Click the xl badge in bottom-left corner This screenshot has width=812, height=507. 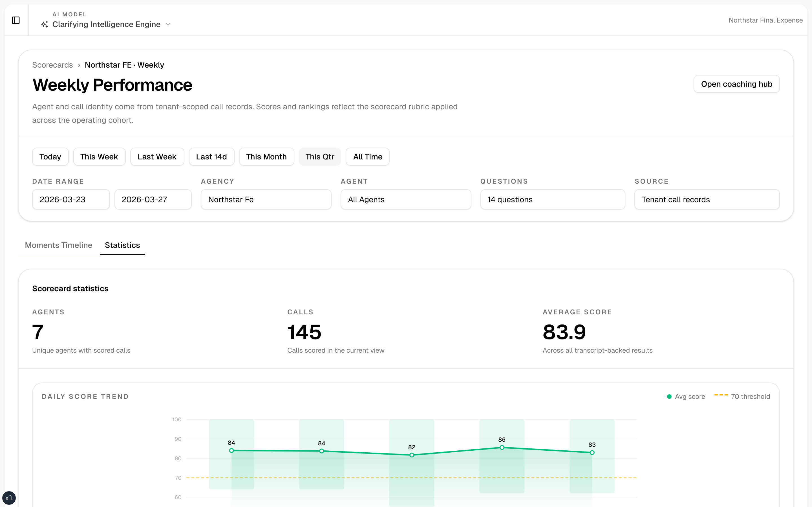(x=9, y=498)
